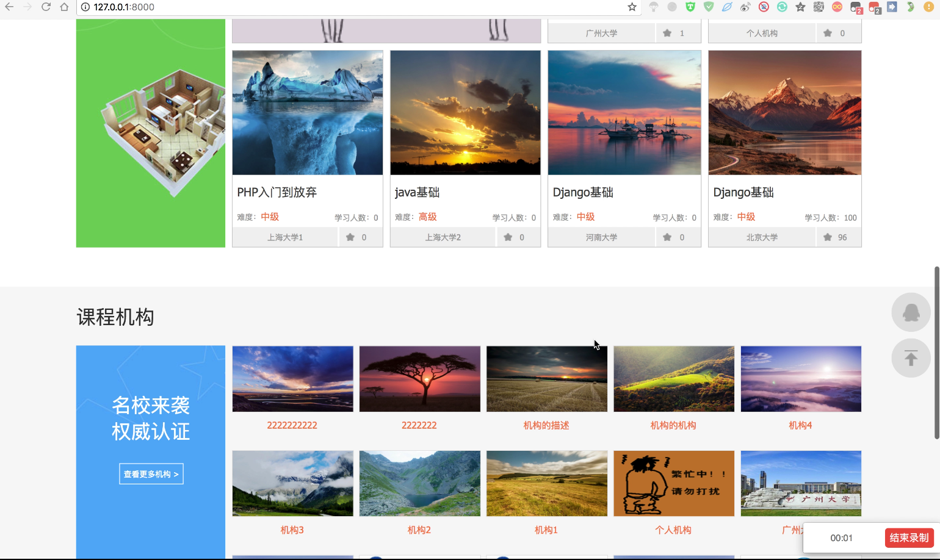Open the browser home page
The image size is (940, 560).
coord(64,7)
